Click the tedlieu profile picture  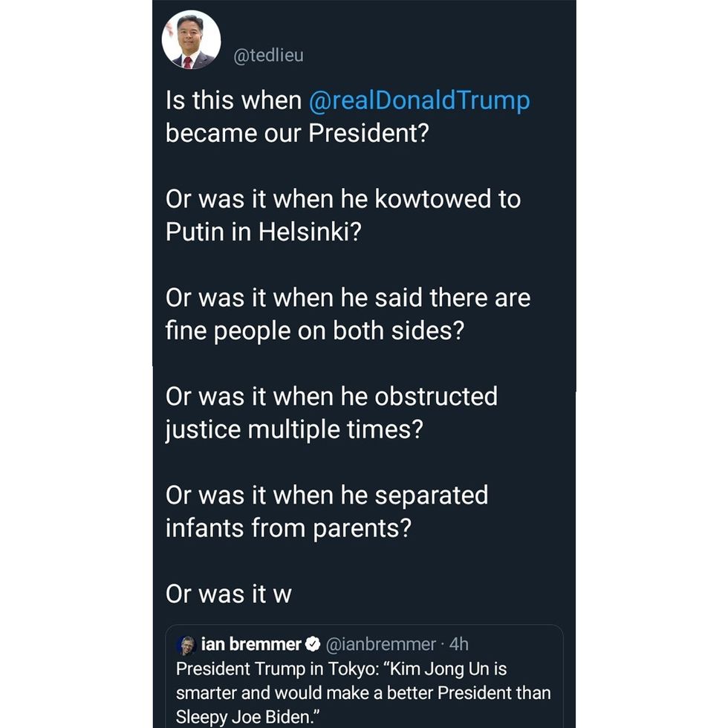point(191,40)
